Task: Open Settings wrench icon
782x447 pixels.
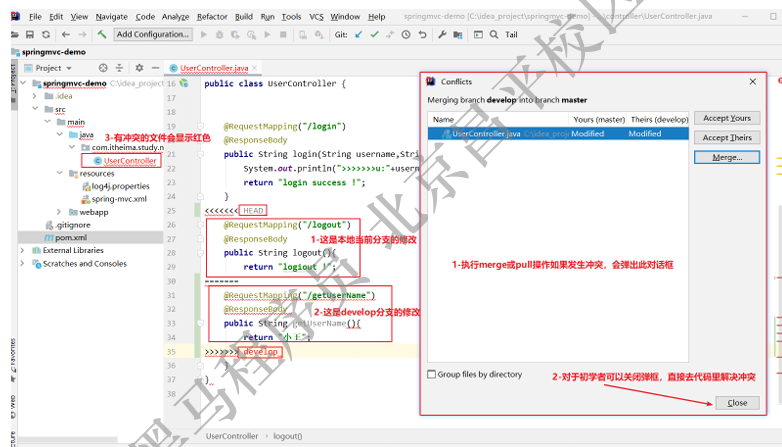Action: tap(442, 34)
